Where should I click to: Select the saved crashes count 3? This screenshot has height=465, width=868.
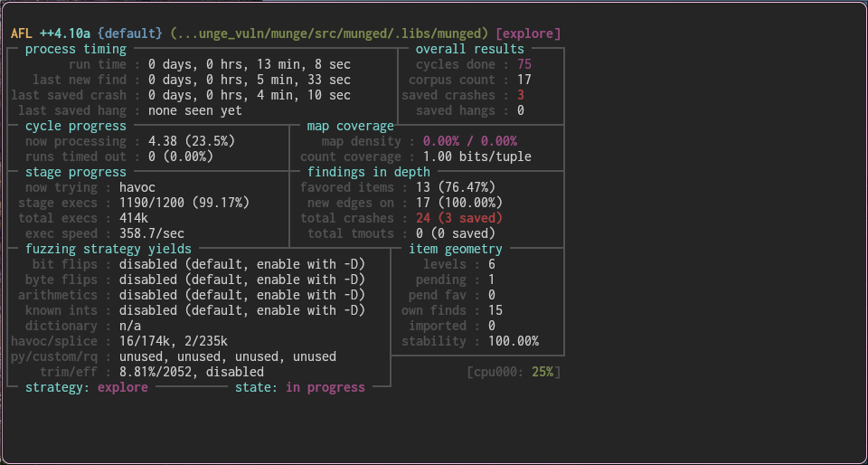tap(521, 95)
